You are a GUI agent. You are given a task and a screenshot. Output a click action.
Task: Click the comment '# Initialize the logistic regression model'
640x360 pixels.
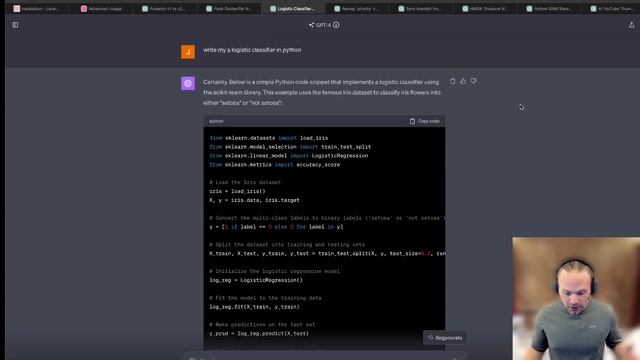(x=275, y=271)
